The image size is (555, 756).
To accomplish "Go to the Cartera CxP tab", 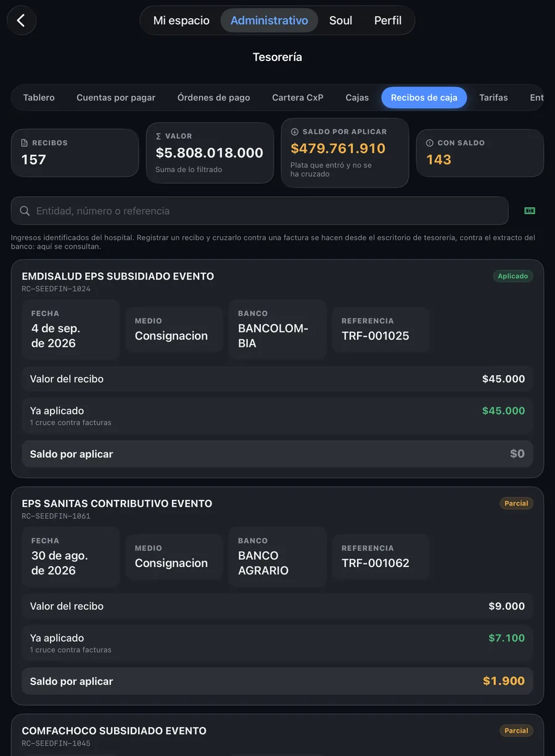I will [298, 98].
